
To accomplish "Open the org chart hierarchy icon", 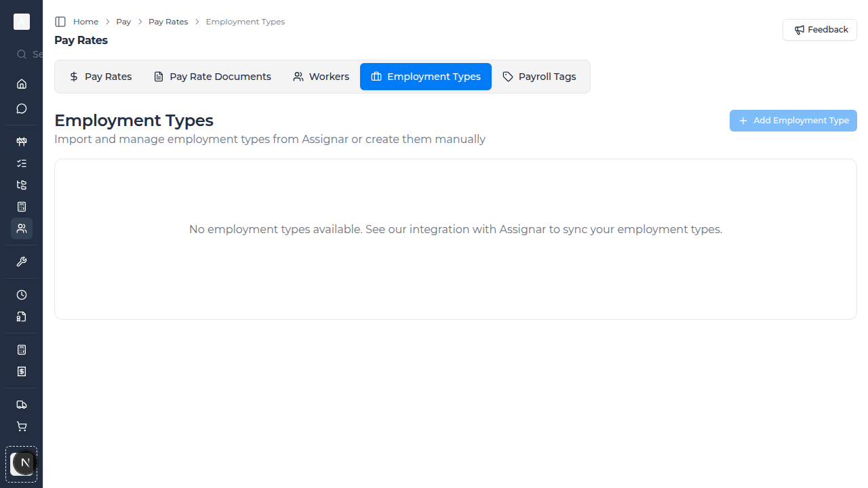I will pyautogui.click(x=21, y=185).
